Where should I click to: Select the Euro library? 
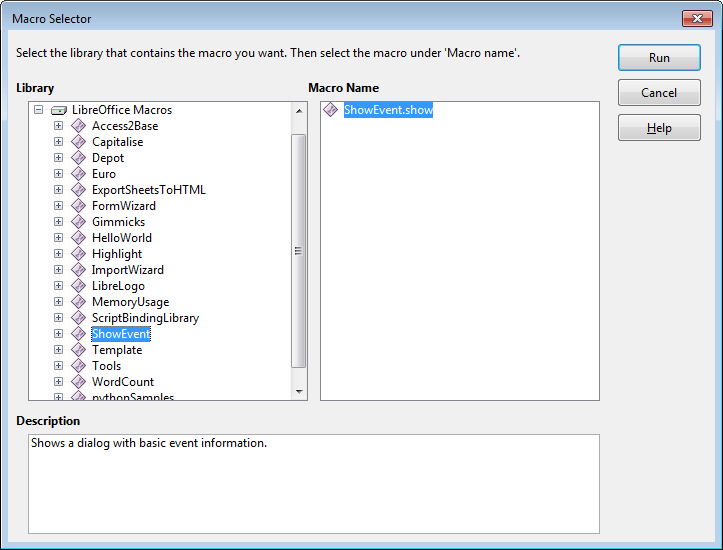click(x=104, y=173)
